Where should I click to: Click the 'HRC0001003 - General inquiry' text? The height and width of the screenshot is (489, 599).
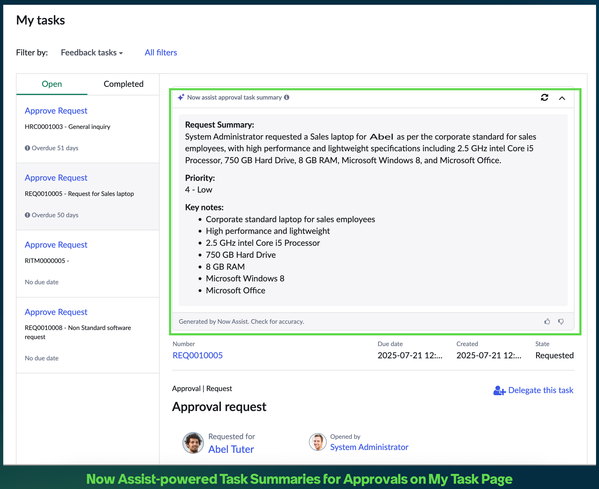[x=68, y=127]
